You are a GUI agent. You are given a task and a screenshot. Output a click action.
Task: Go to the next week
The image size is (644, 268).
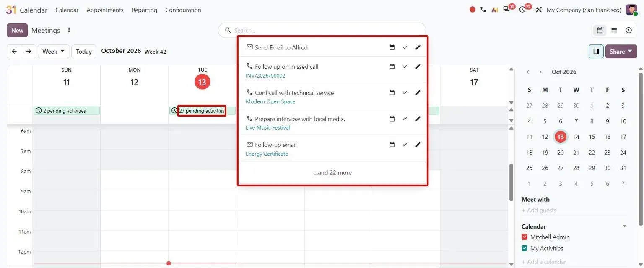click(x=29, y=52)
